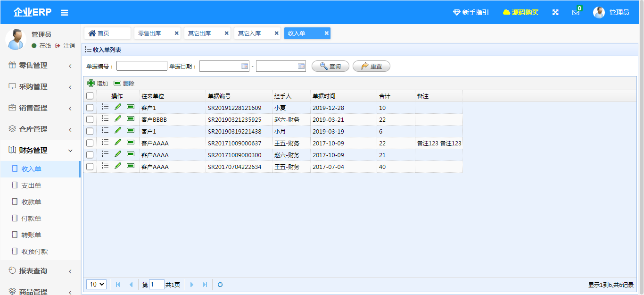The height and width of the screenshot is (295, 644).
Task: Open the fullscreen toggle icon in header
Action: [555, 12]
